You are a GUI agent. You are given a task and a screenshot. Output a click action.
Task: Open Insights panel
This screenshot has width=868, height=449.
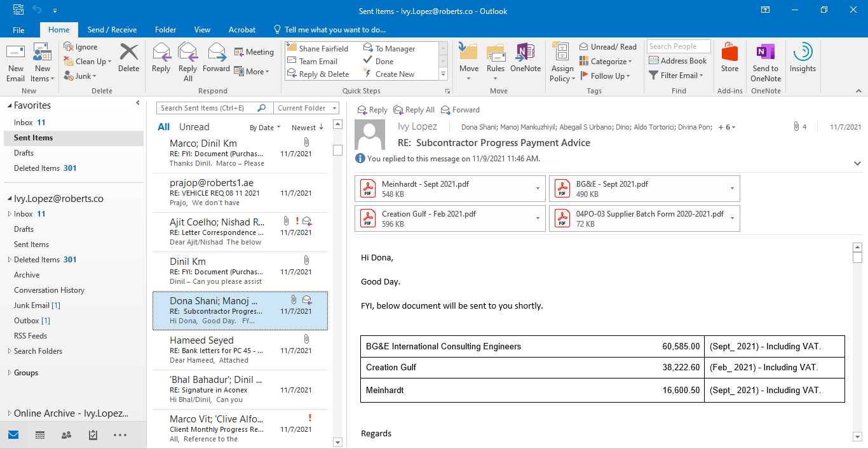tap(803, 58)
